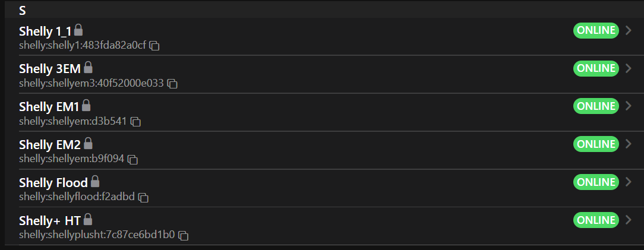Copy the Shelly 1_1 thing UID
644x250 pixels.
pyautogui.click(x=154, y=46)
